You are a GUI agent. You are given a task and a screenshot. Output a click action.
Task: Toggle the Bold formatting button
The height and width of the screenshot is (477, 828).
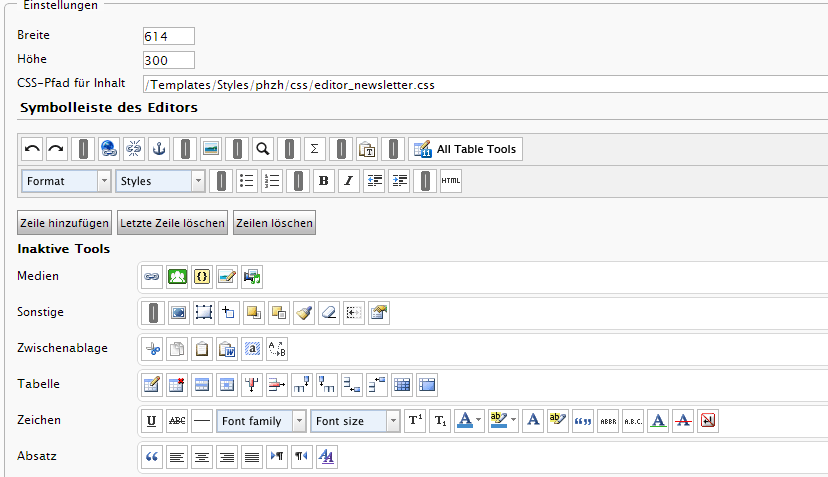pos(323,181)
